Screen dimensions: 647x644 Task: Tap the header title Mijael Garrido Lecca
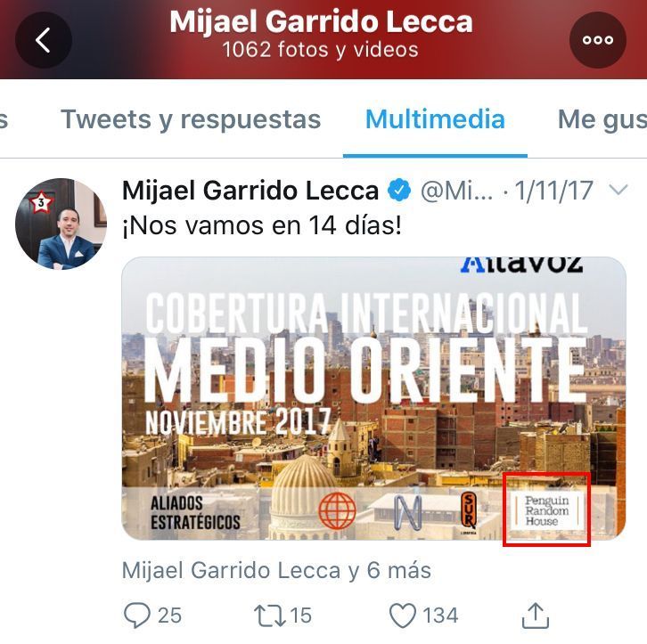321,21
